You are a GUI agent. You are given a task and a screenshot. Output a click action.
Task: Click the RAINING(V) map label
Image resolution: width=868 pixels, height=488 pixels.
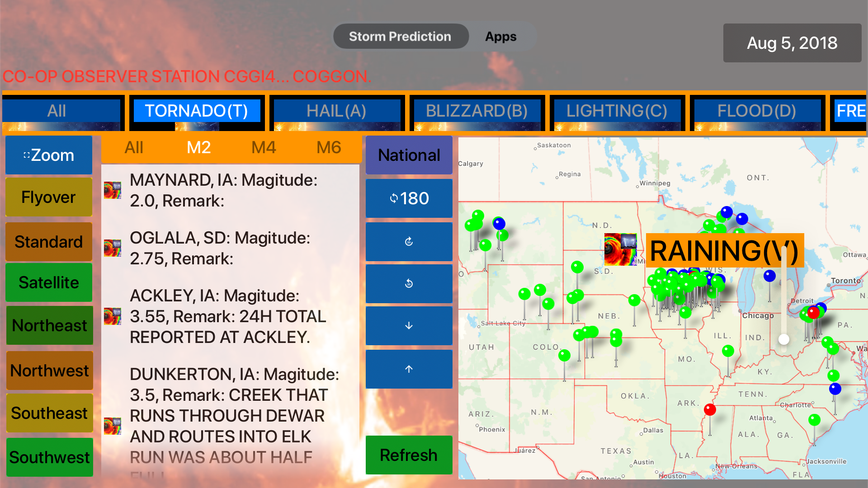[725, 250]
